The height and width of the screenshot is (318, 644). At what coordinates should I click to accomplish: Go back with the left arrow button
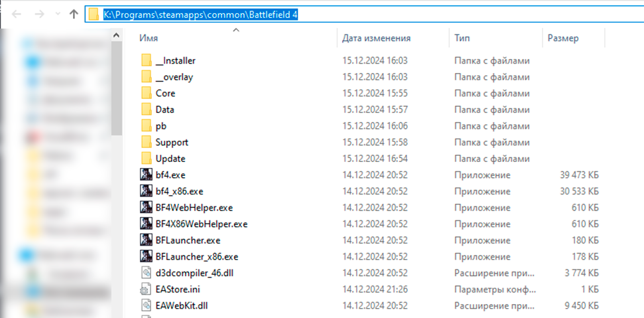coord(17,15)
